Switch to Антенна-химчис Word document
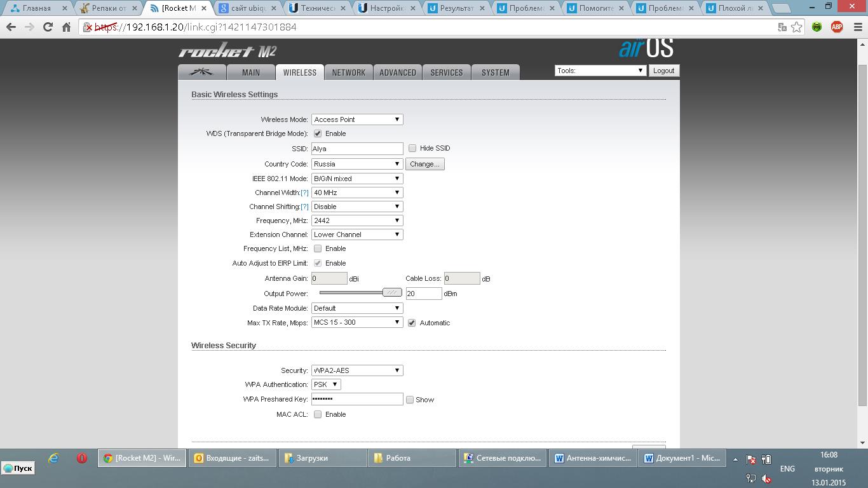Screen dimensions: 868x488 593,457
